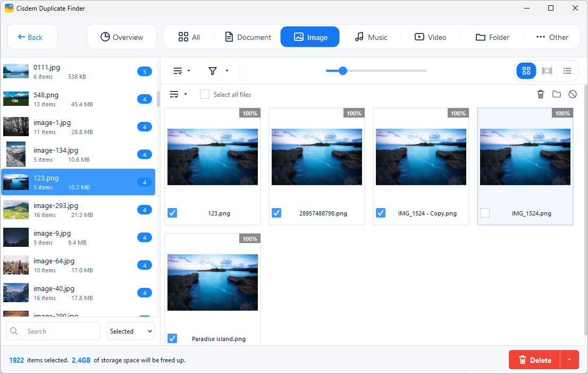Click the filter funnel icon
Image resolution: width=588 pixels, height=374 pixels.
(213, 71)
